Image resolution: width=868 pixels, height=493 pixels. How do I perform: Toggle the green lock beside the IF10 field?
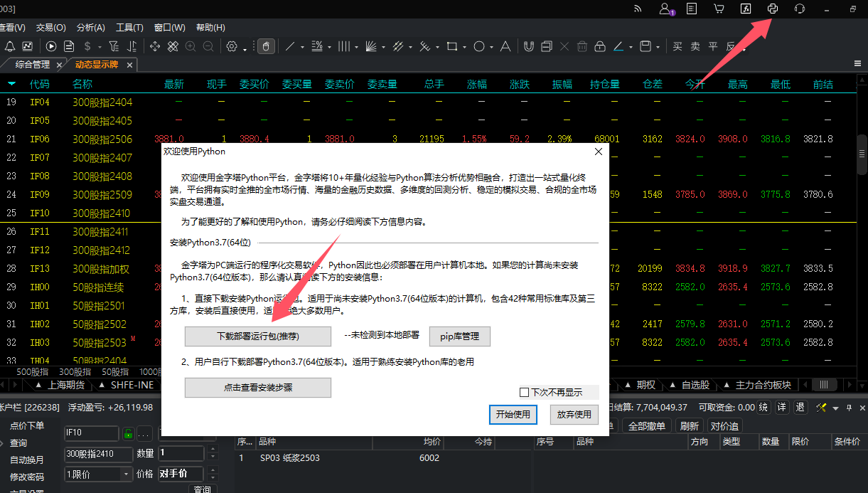(128, 433)
